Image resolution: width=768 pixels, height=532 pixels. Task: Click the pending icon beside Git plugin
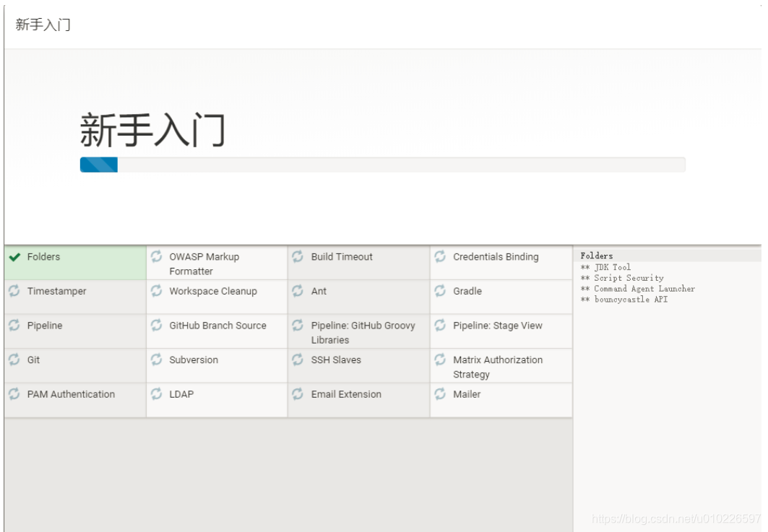pos(14,359)
